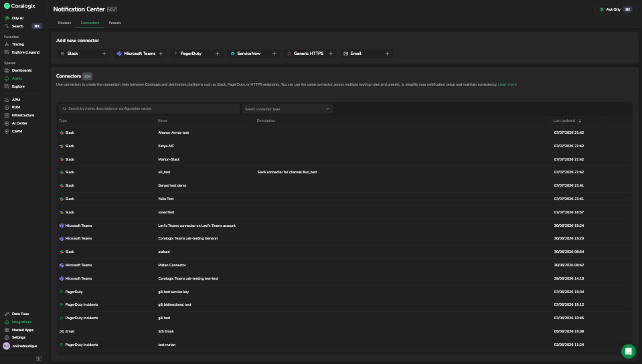
Task: Open Integrations in the sidebar
Action: (18, 322)
